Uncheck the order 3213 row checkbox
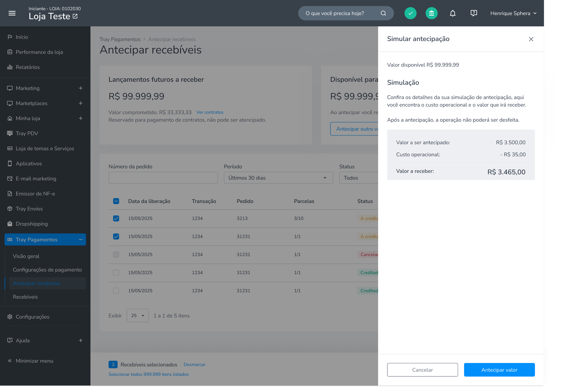Screen dimensions: 570x392 pos(116,218)
